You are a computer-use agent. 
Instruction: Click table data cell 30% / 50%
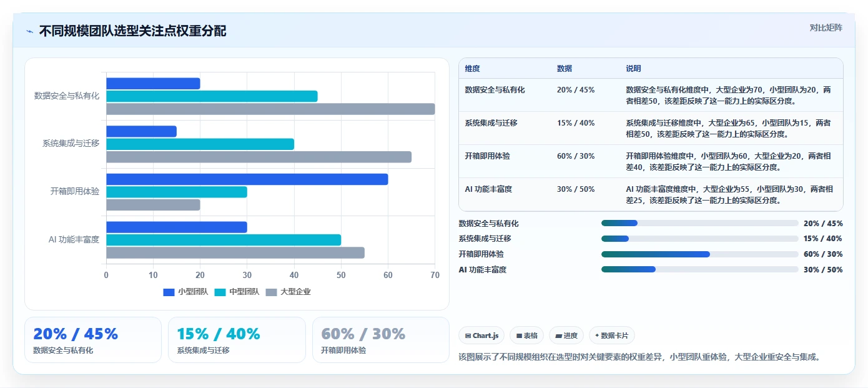point(576,189)
